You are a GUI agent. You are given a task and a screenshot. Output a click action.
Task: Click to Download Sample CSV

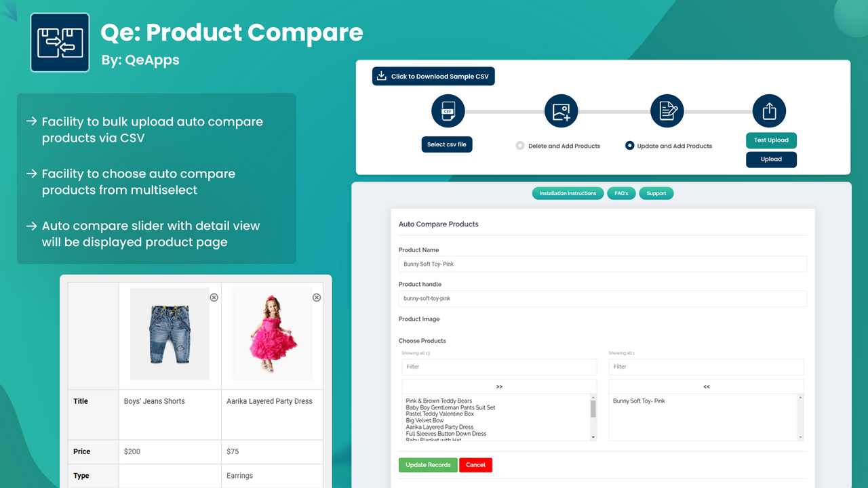click(433, 76)
